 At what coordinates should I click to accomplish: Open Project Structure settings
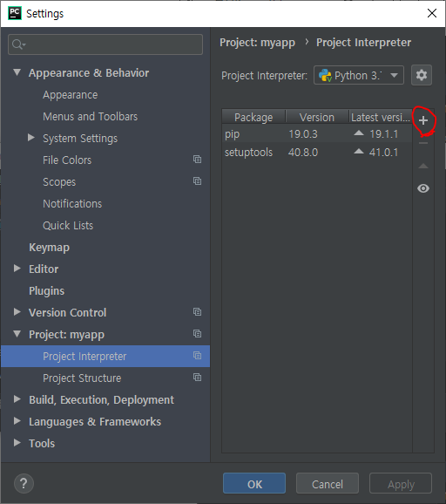point(82,378)
